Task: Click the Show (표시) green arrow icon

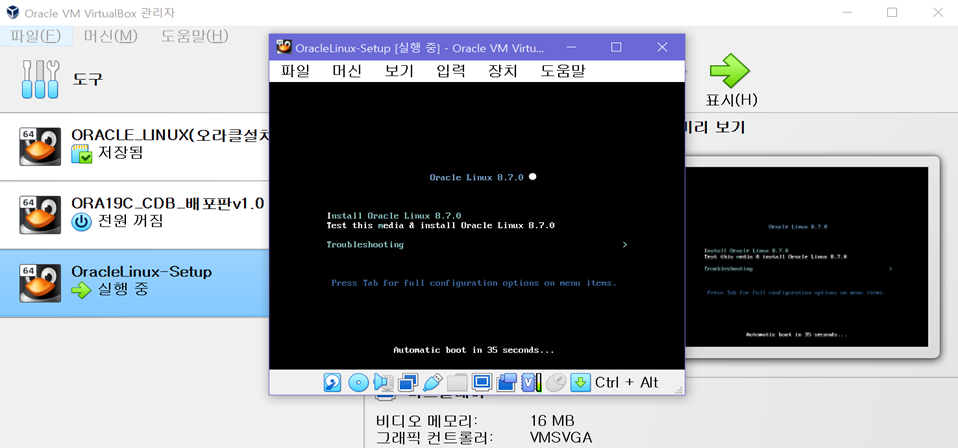Action: pos(729,70)
